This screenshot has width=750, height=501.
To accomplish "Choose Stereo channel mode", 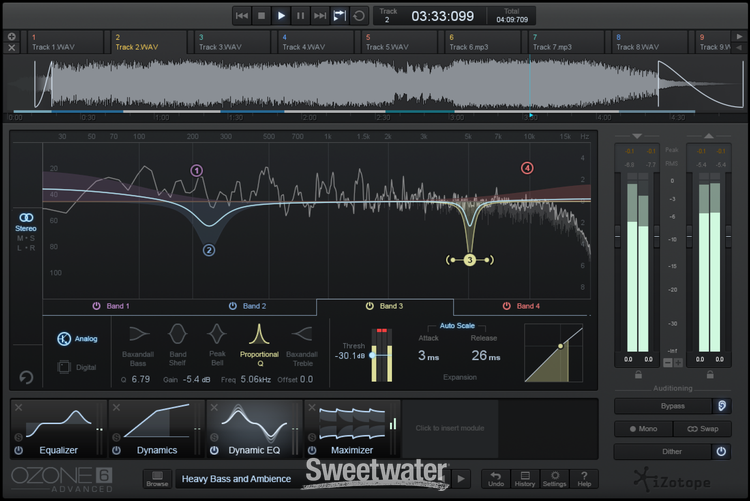I will 26,223.
